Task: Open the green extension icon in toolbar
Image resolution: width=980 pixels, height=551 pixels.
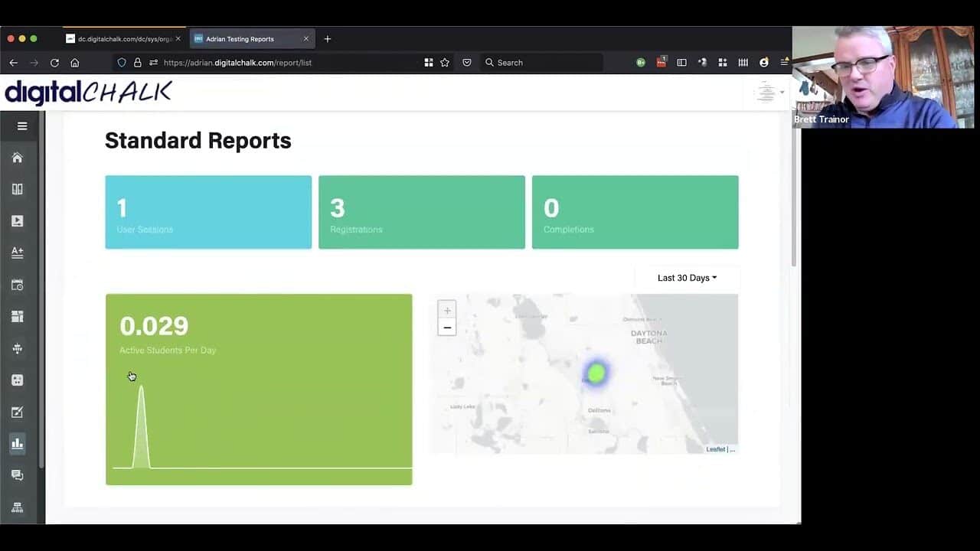Action: (641, 63)
